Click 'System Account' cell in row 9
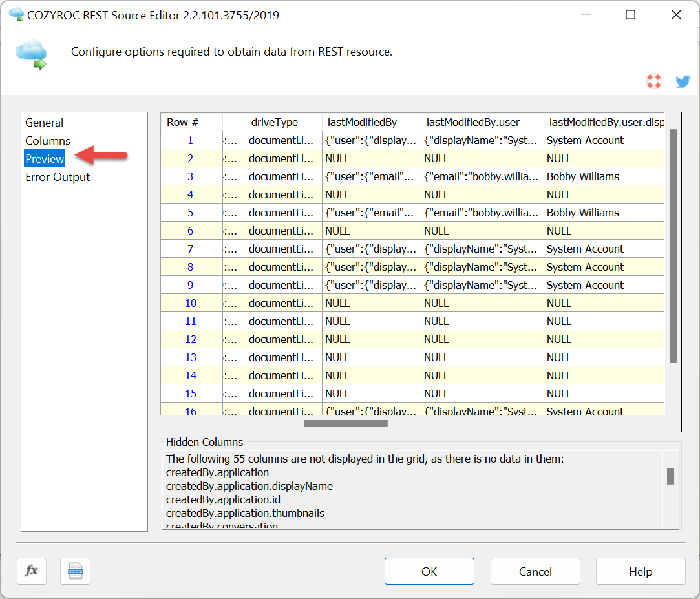 pyautogui.click(x=604, y=285)
